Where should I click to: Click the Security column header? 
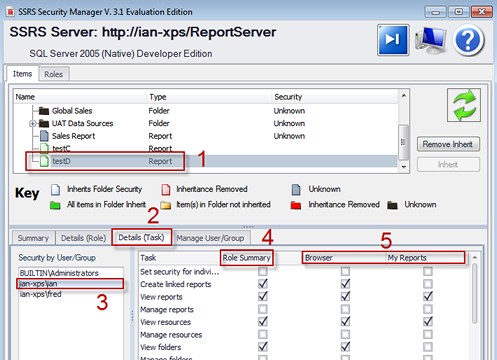tap(335, 97)
